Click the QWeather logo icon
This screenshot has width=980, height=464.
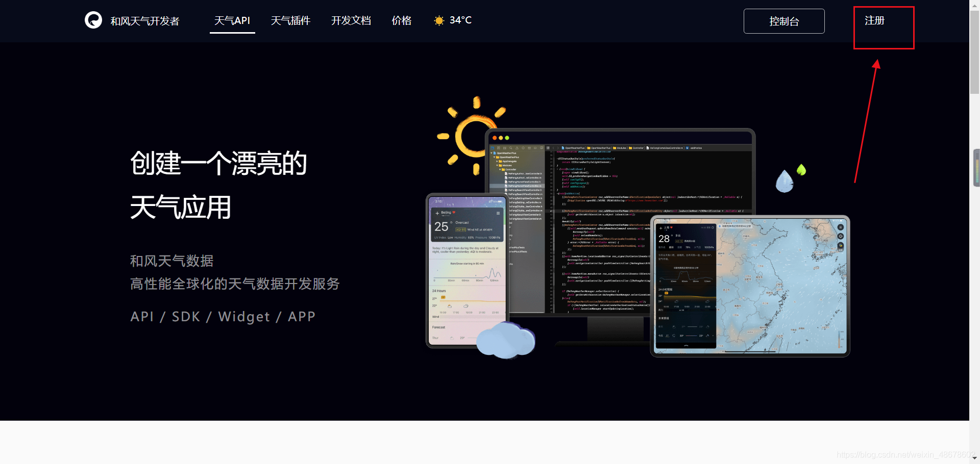[93, 20]
